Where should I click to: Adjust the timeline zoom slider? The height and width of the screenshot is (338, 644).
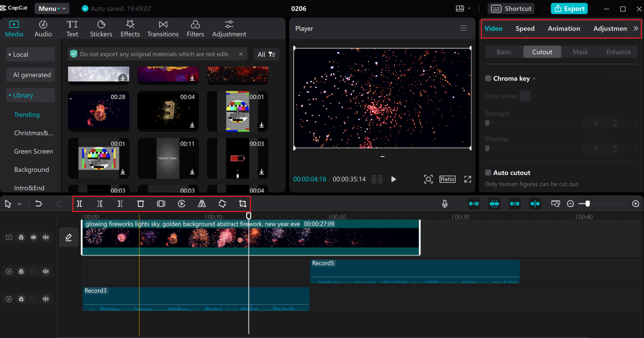[587, 204]
